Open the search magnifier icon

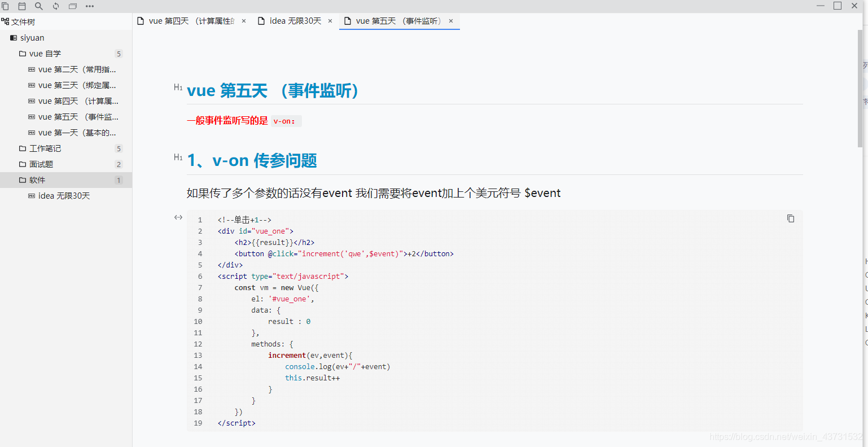coord(39,6)
